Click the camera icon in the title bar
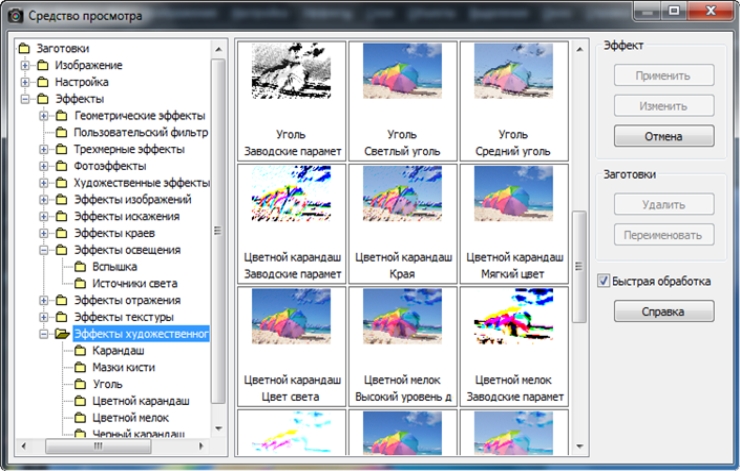 [x=16, y=16]
